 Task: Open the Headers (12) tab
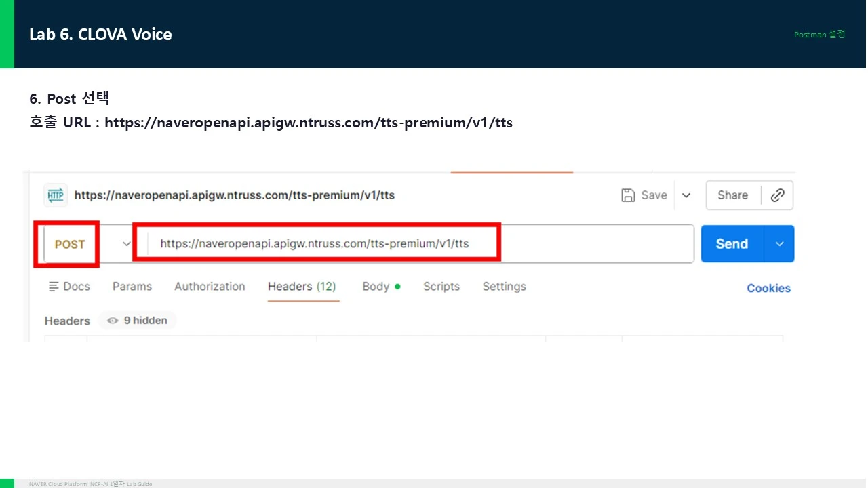(x=302, y=287)
